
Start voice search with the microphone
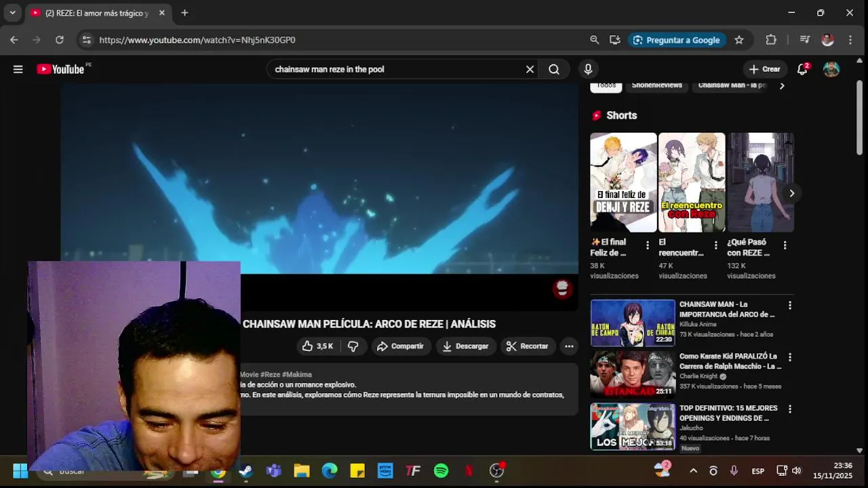click(588, 69)
